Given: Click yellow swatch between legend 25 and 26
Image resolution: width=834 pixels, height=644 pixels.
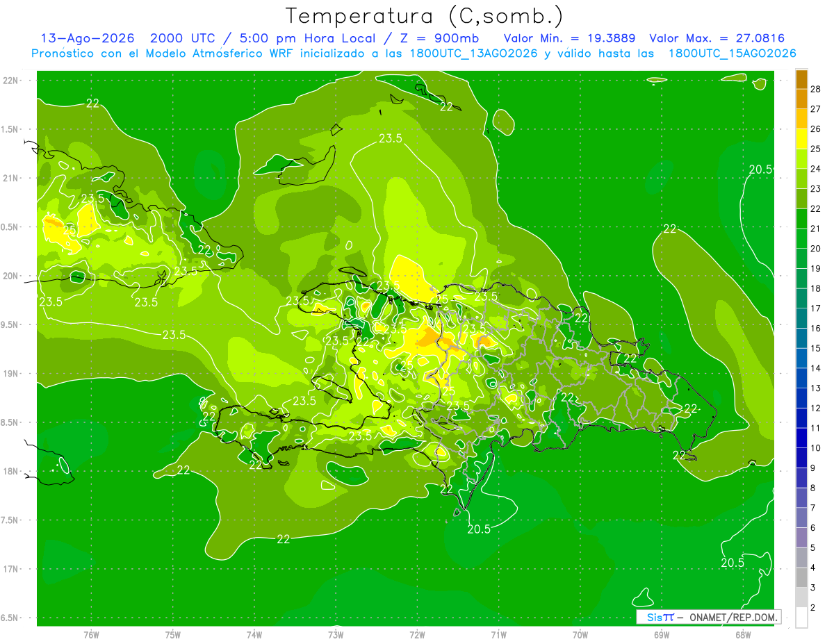Looking at the screenshot, I should 802,139.
